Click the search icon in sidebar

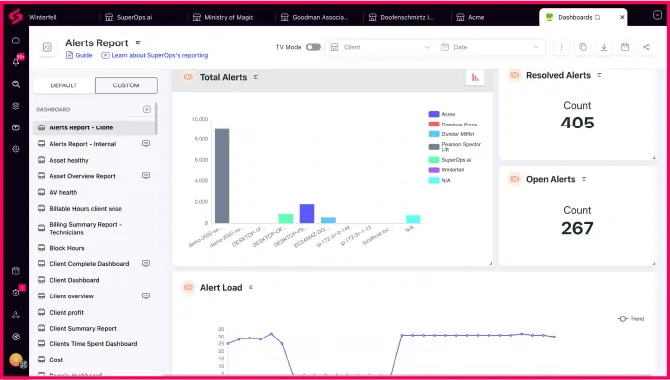pyautogui.click(x=16, y=84)
